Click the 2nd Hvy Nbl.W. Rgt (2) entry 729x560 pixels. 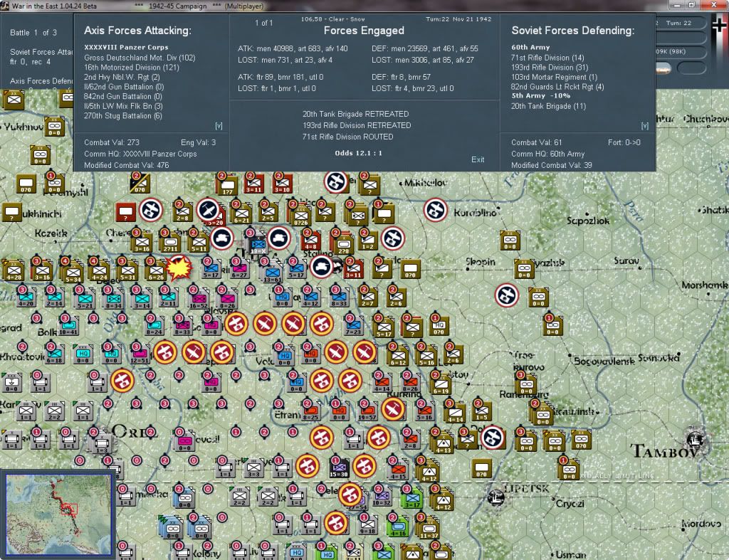click(122, 77)
